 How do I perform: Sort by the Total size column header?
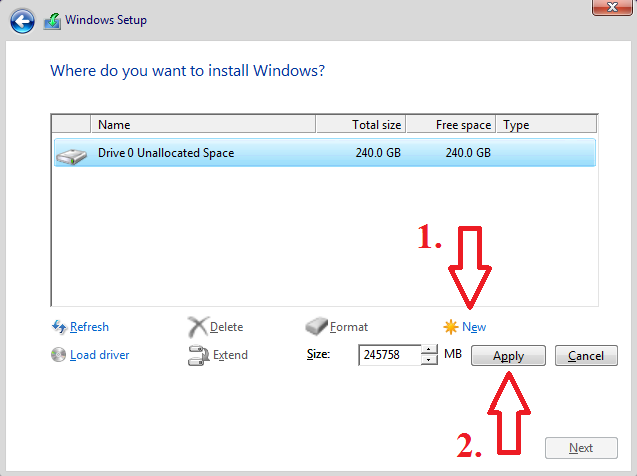pos(360,125)
